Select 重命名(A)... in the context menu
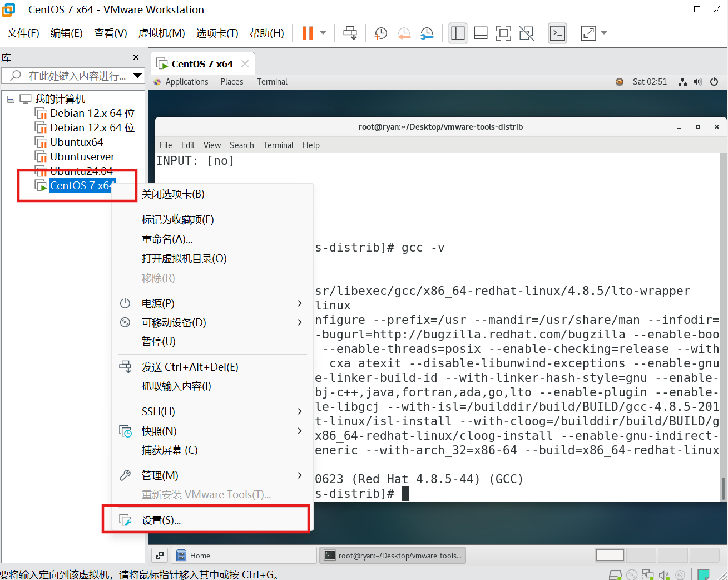This screenshot has width=728, height=580. tap(212, 239)
